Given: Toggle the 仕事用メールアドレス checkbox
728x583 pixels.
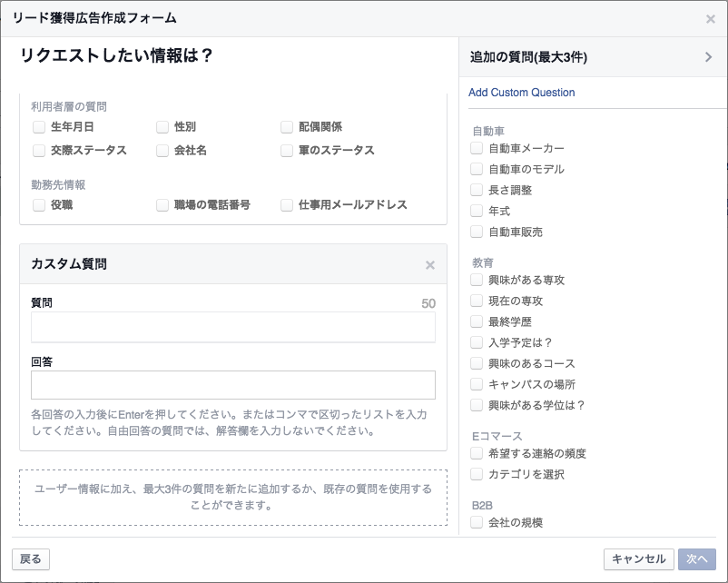Looking at the screenshot, I should tap(287, 205).
